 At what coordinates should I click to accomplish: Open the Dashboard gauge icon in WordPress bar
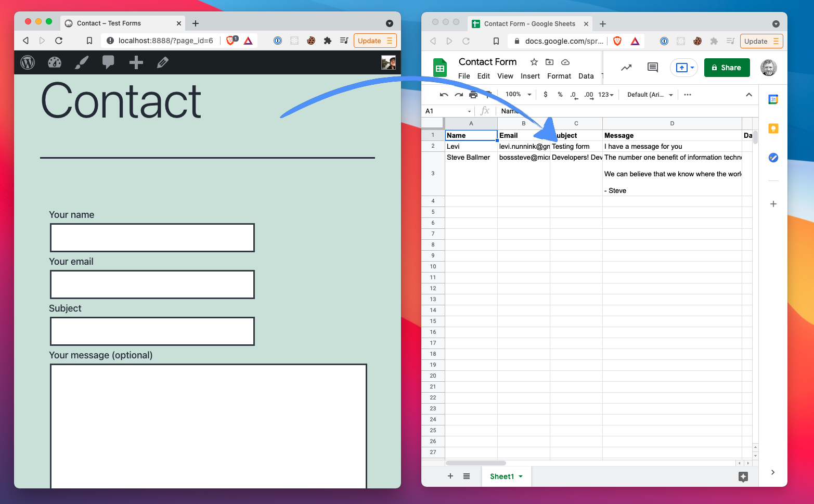click(55, 62)
